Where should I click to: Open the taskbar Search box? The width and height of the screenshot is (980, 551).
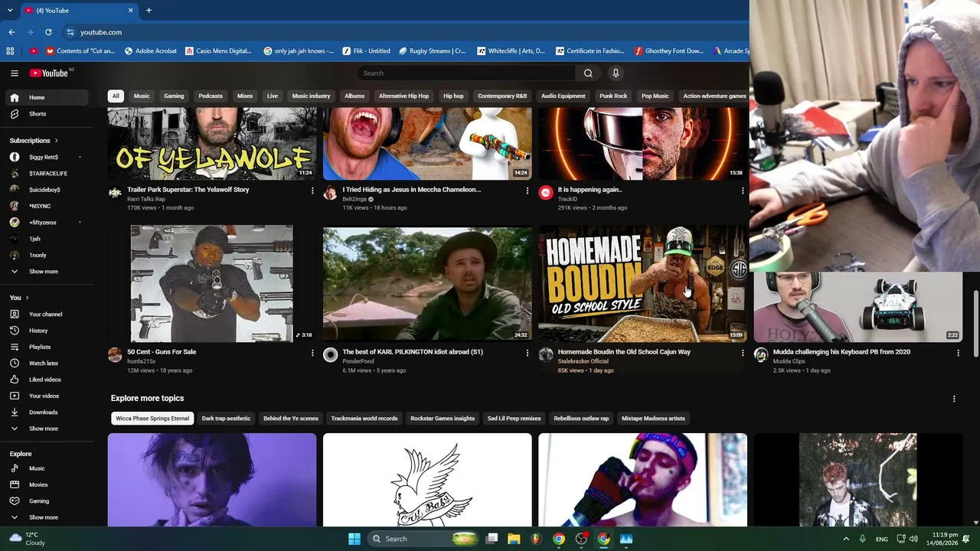pyautogui.click(x=421, y=539)
